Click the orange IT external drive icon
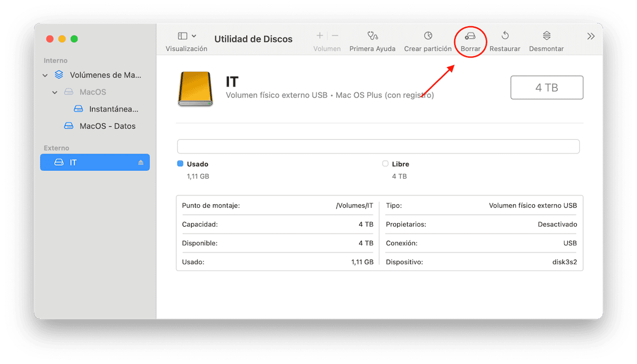Screen dimensions: 637x364 pyautogui.click(x=195, y=89)
